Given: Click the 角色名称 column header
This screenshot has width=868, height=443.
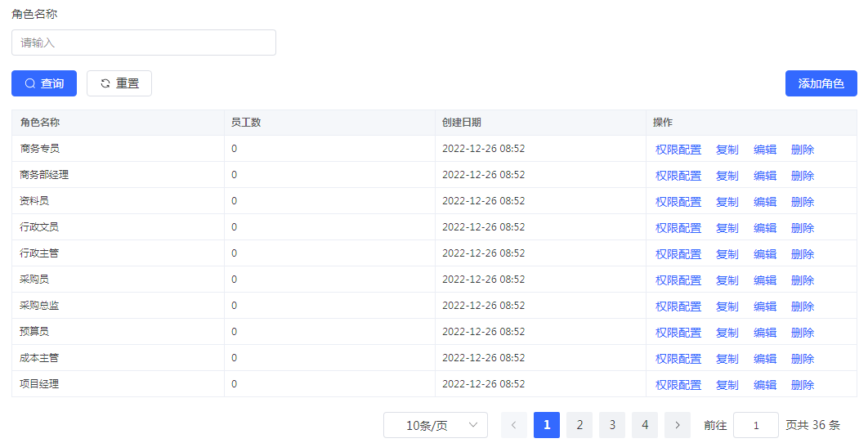Looking at the screenshot, I should pyautogui.click(x=118, y=123).
